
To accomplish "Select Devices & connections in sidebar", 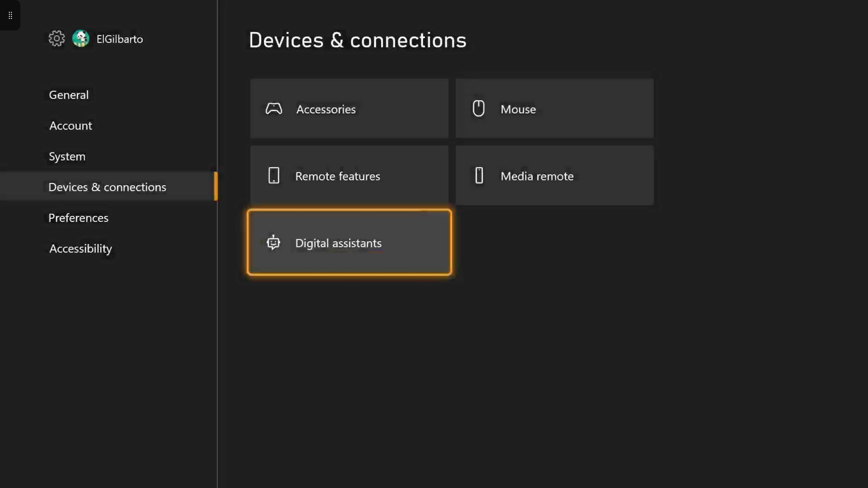I will 107,187.
